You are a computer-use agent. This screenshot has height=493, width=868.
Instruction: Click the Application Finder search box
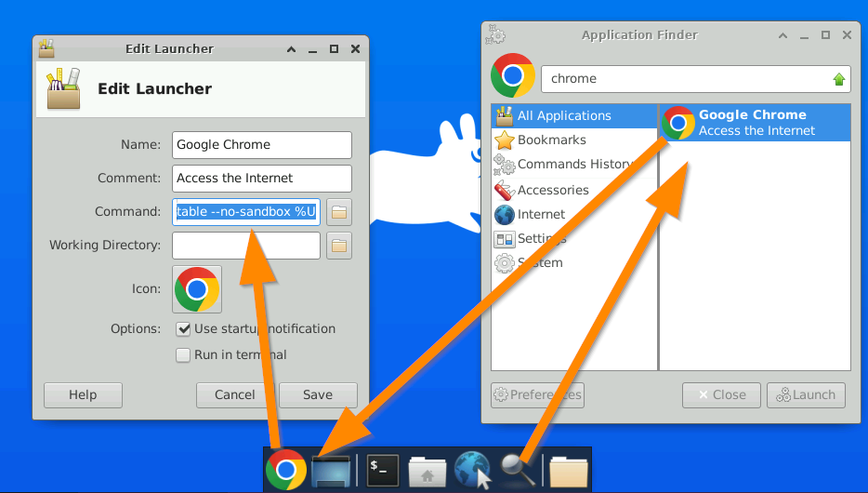pos(696,79)
